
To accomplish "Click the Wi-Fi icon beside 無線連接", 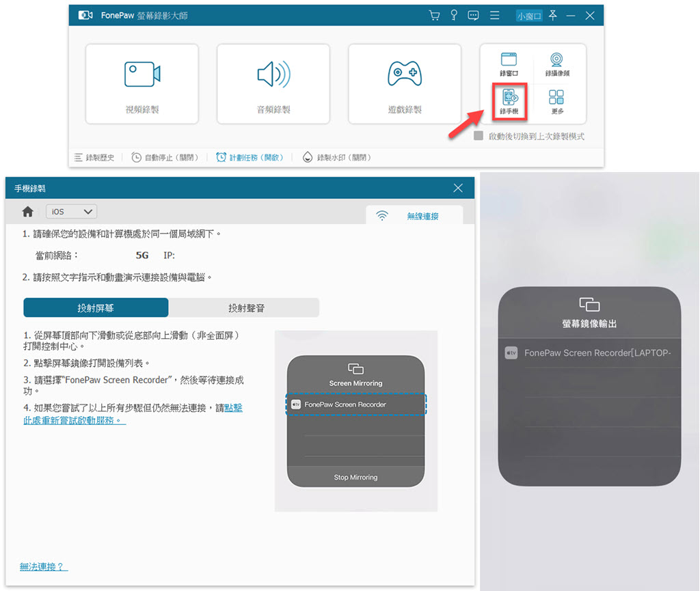I will (x=382, y=216).
